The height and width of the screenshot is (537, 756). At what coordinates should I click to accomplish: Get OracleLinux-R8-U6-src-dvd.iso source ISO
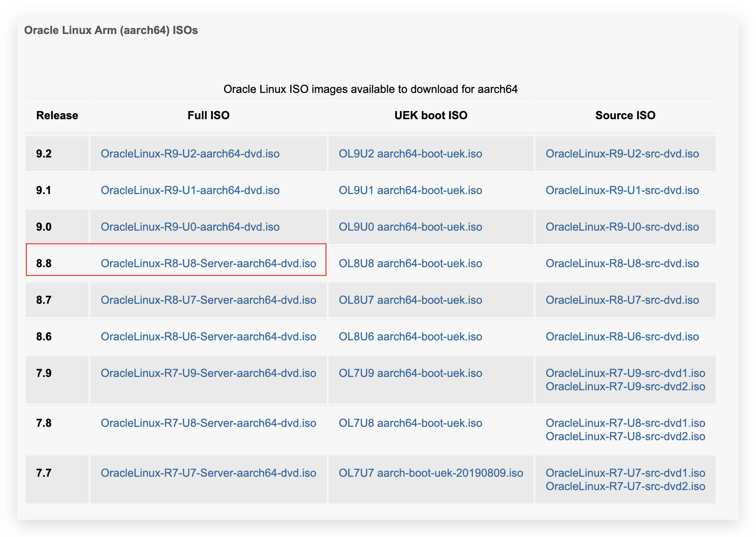point(622,336)
